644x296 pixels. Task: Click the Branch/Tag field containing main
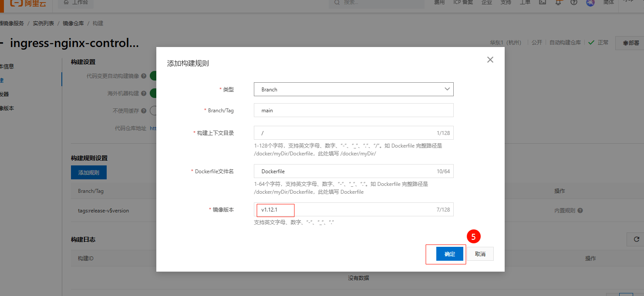click(x=353, y=111)
